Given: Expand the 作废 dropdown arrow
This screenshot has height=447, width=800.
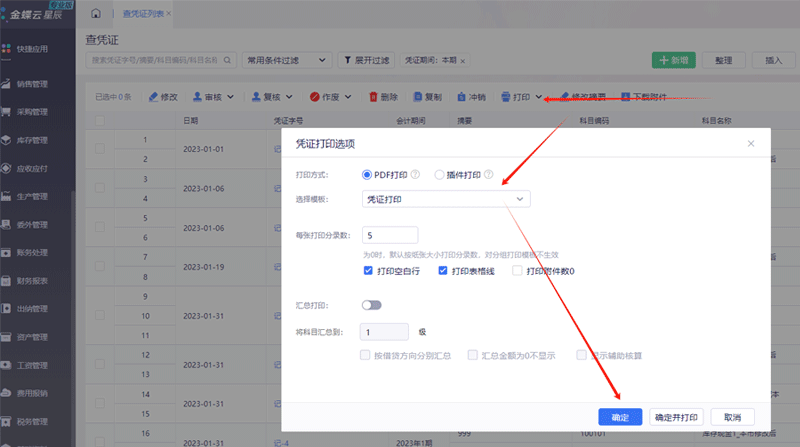Looking at the screenshot, I should (x=348, y=97).
